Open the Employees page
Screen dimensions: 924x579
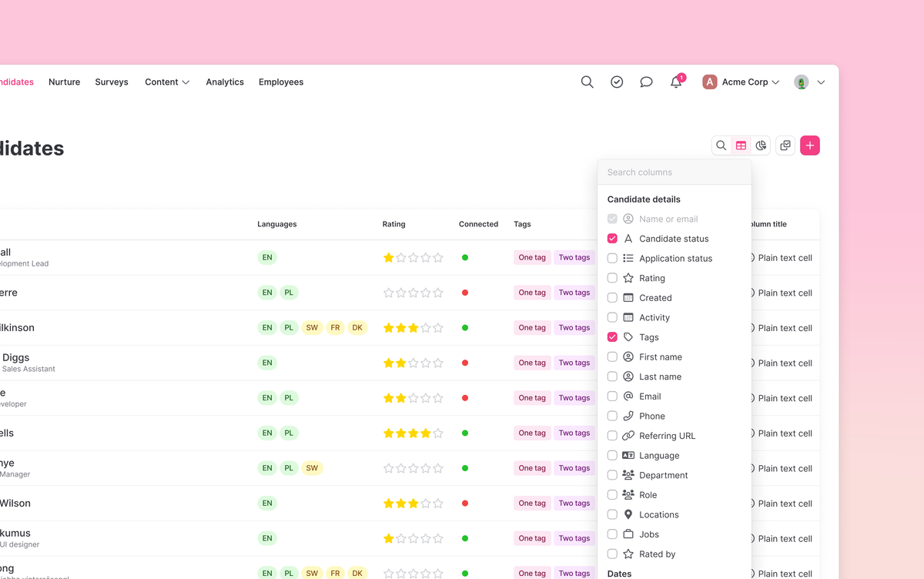point(280,82)
